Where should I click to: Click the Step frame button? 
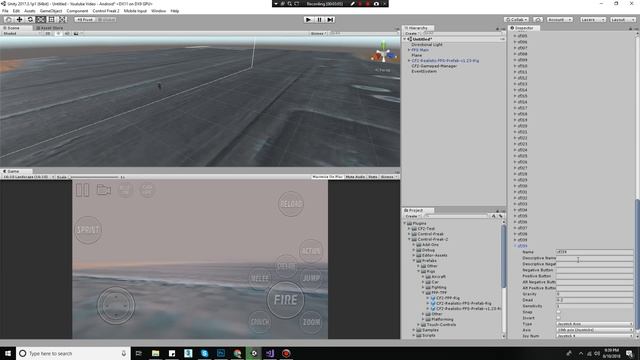click(330, 20)
